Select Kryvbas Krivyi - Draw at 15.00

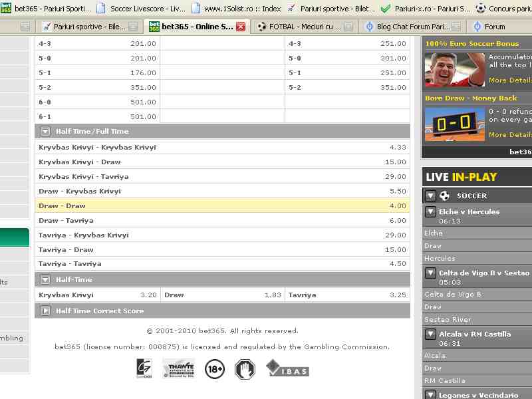(222, 162)
